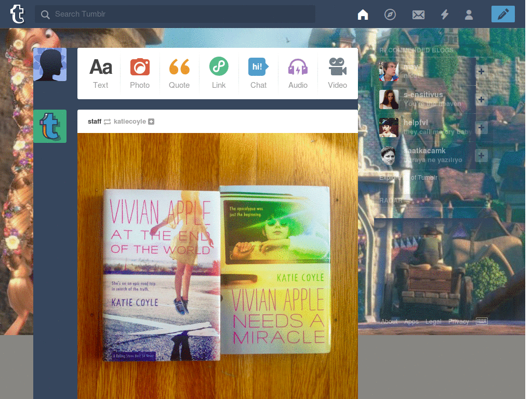Image resolution: width=532 pixels, height=399 pixels.
Task: Open the helpfvl recommended blog
Action: [x=416, y=123]
